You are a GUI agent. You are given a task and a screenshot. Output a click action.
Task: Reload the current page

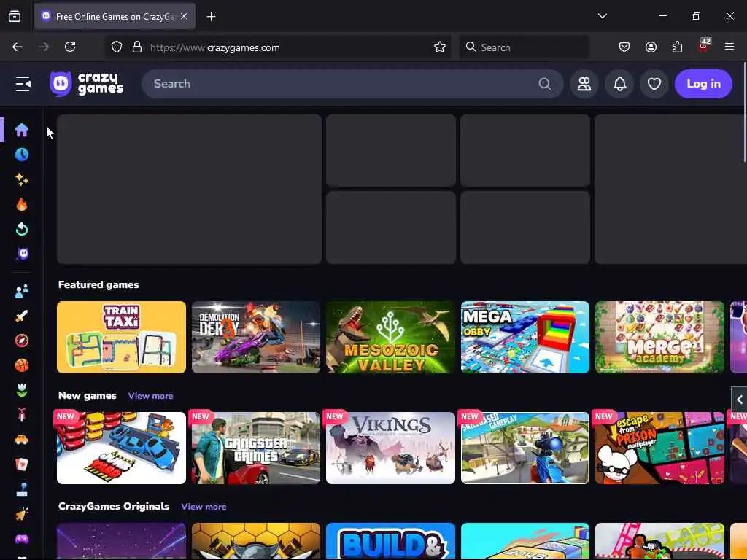(70, 47)
